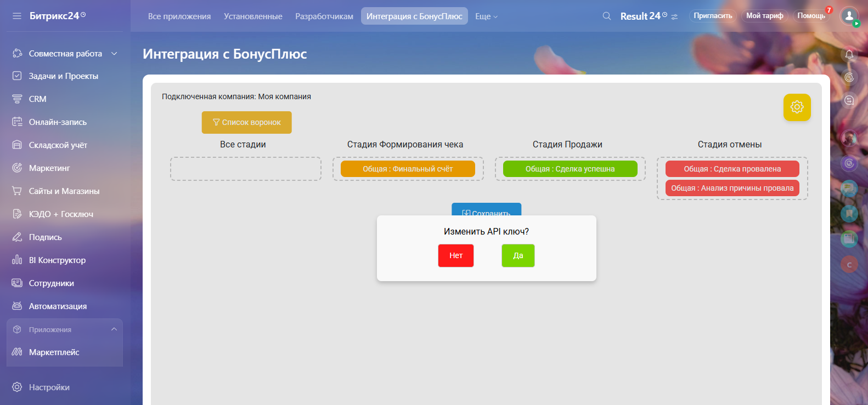Viewport: 868px width, 405px height.
Task: Click the Интеграция с БонусПлюс page title
Action: pyautogui.click(x=225, y=54)
